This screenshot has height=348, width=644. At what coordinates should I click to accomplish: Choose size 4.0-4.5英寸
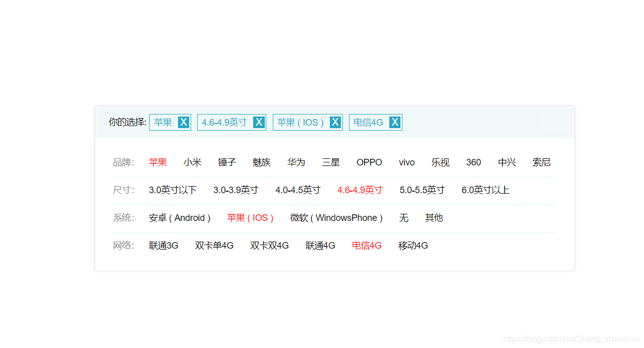point(298,190)
